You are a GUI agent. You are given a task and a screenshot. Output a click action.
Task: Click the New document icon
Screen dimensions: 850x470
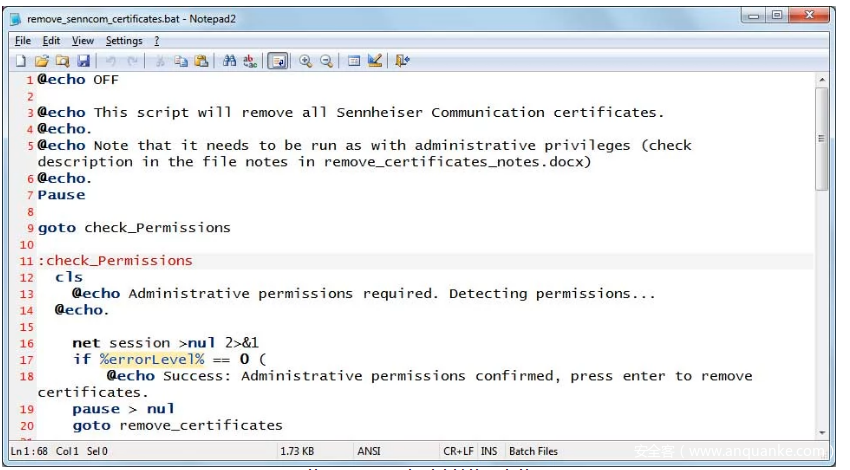click(x=21, y=61)
